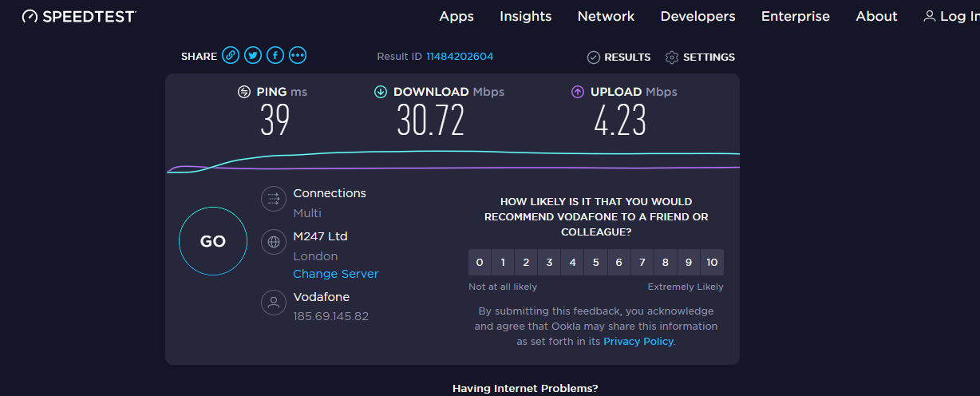Rate Vodafone 1 out of 10
The width and height of the screenshot is (980, 396).
503,262
